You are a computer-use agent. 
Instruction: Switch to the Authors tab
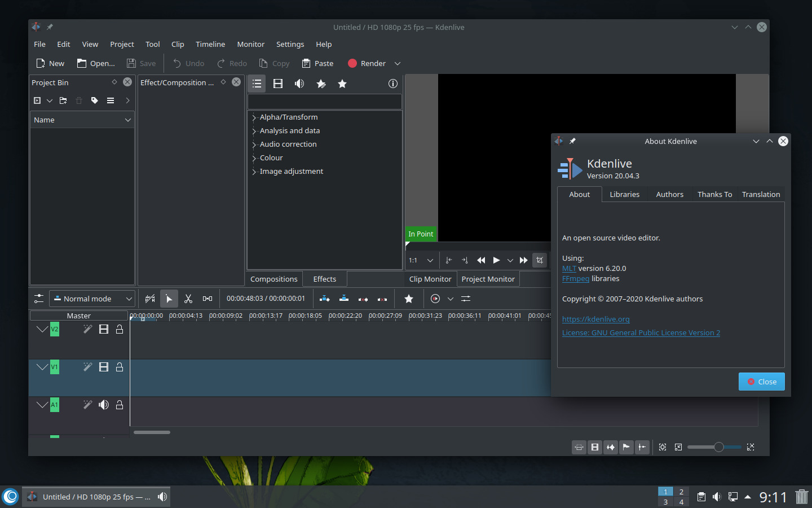click(x=669, y=194)
